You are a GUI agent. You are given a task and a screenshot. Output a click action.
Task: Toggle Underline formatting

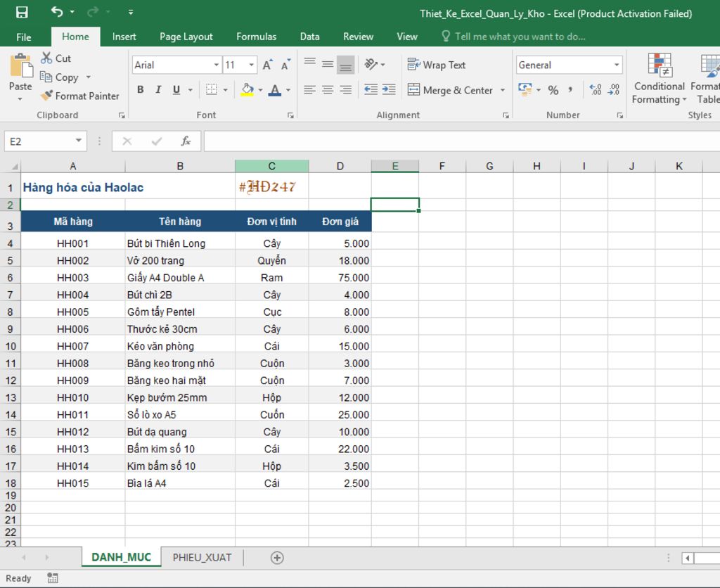[176, 90]
